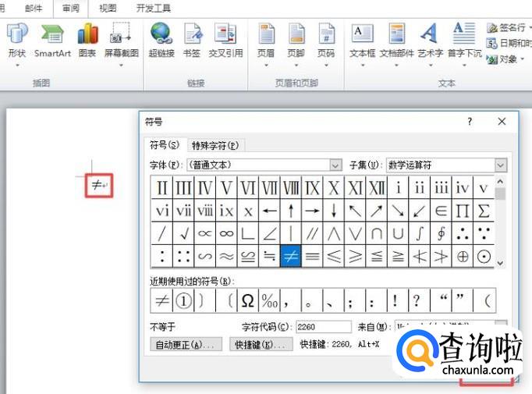Open the 超链接 hyperlink tool

coord(161,40)
